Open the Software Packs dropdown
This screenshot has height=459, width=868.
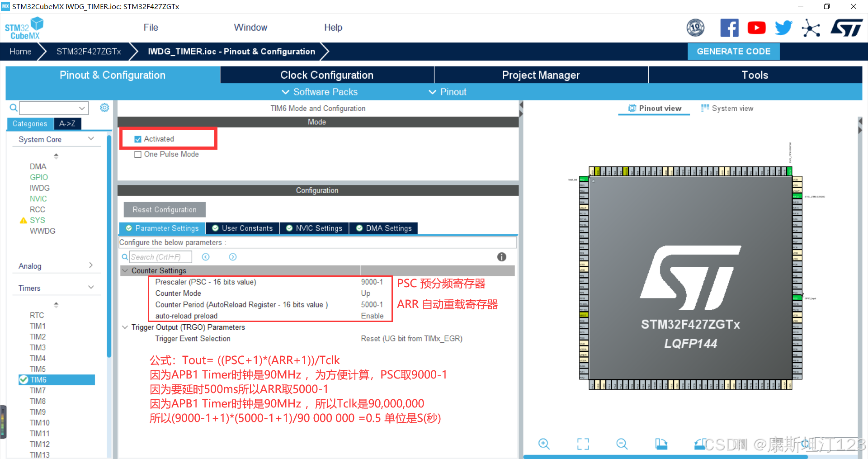(319, 92)
